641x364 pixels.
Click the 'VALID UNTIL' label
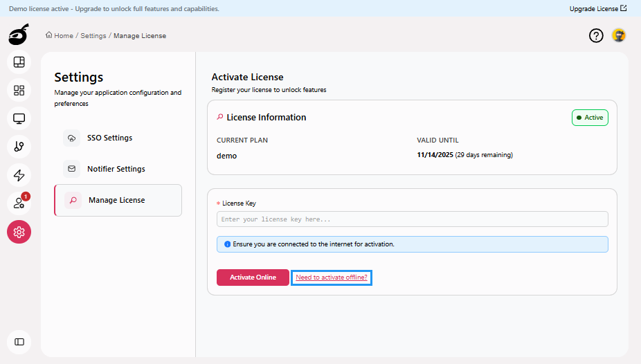click(x=437, y=140)
